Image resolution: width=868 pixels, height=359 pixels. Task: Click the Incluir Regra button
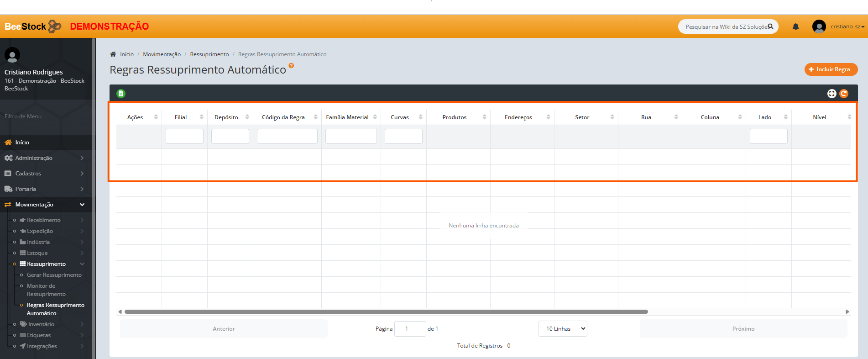(831, 69)
